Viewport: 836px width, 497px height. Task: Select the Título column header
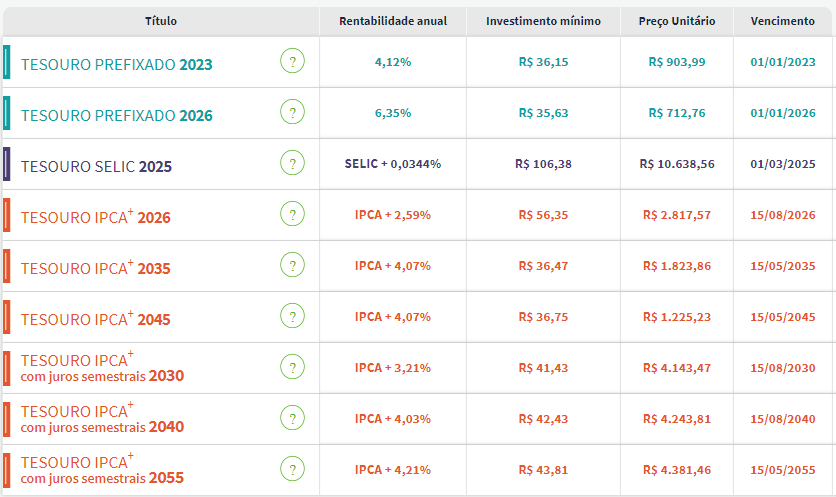coord(160,21)
